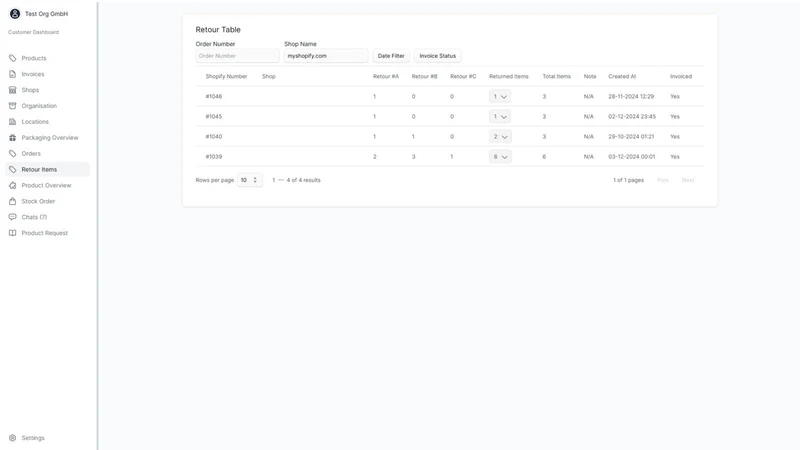Click the Retour #B column header
800x450 pixels.
click(x=424, y=77)
